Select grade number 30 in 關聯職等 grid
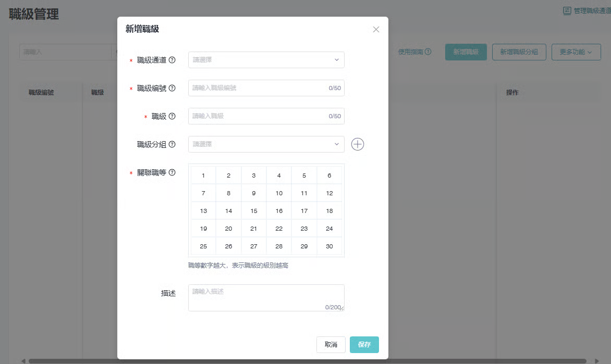 329,246
